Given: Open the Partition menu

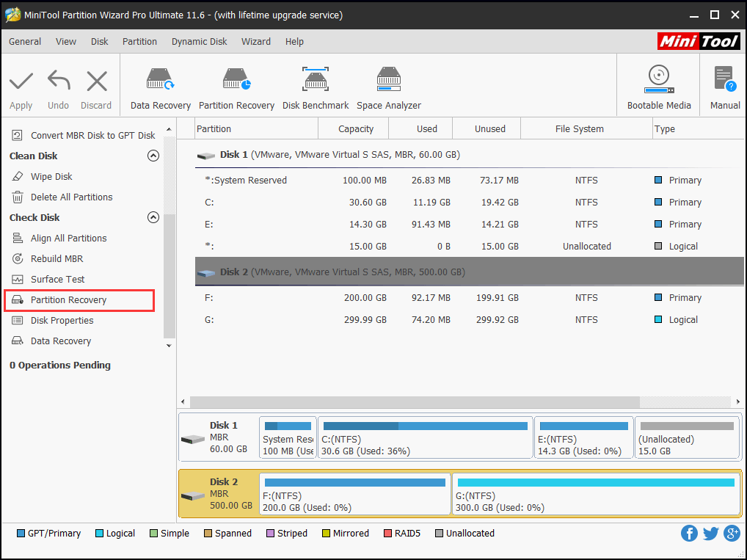Looking at the screenshot, I should tap(139, 41).
